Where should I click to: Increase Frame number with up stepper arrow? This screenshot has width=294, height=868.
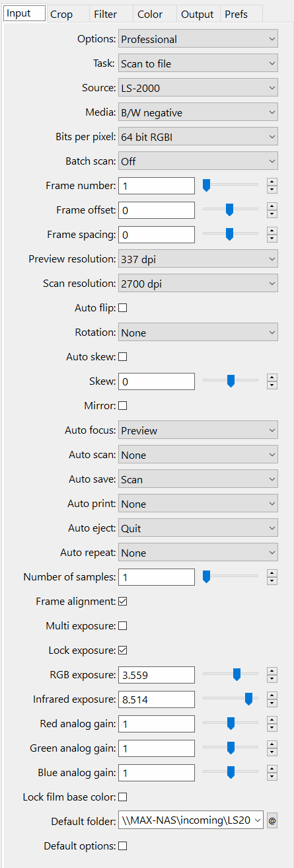272,182
